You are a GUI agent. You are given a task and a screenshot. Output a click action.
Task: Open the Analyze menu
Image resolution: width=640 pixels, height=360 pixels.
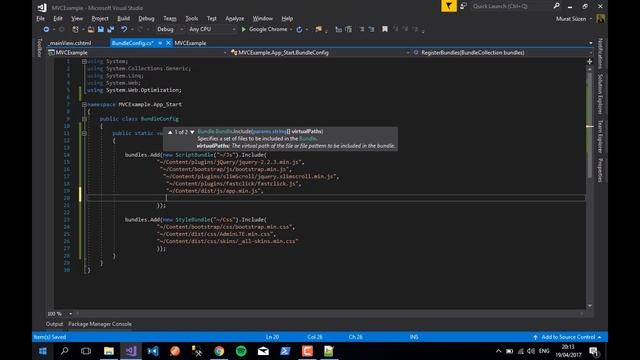coord(235,19)
